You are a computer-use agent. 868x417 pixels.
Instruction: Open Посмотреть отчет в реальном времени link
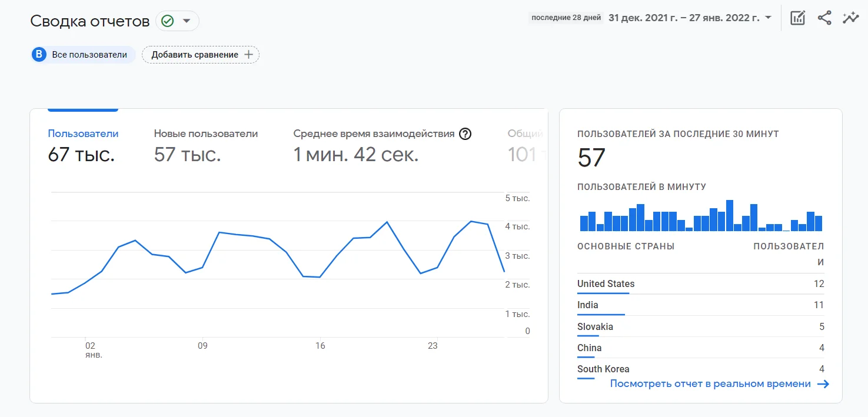click(710, 384)
